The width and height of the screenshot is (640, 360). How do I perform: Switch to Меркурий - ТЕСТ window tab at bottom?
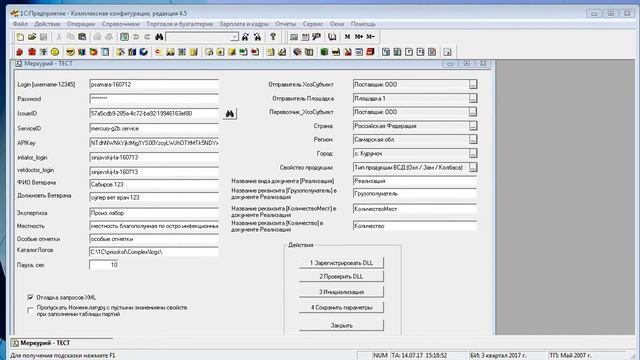[x=61, y=343]
